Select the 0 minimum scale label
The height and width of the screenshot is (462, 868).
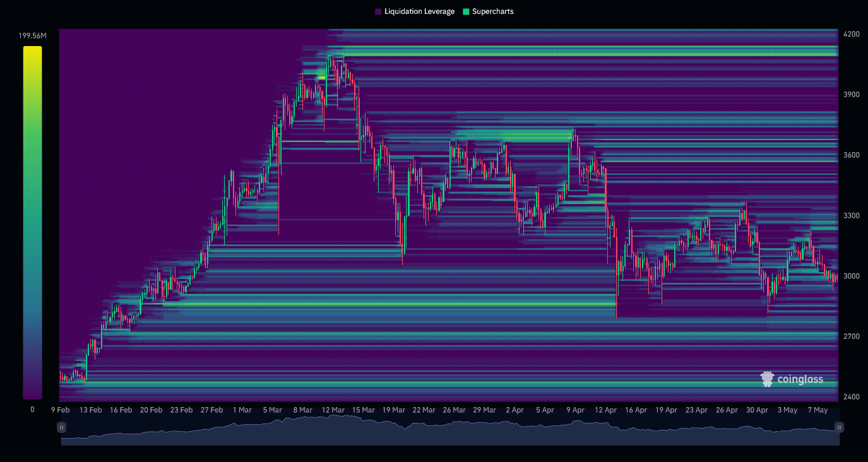click(x=32, y=410)
